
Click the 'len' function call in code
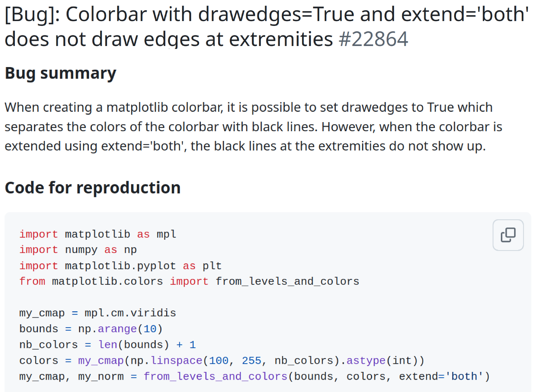pos(108,345)
